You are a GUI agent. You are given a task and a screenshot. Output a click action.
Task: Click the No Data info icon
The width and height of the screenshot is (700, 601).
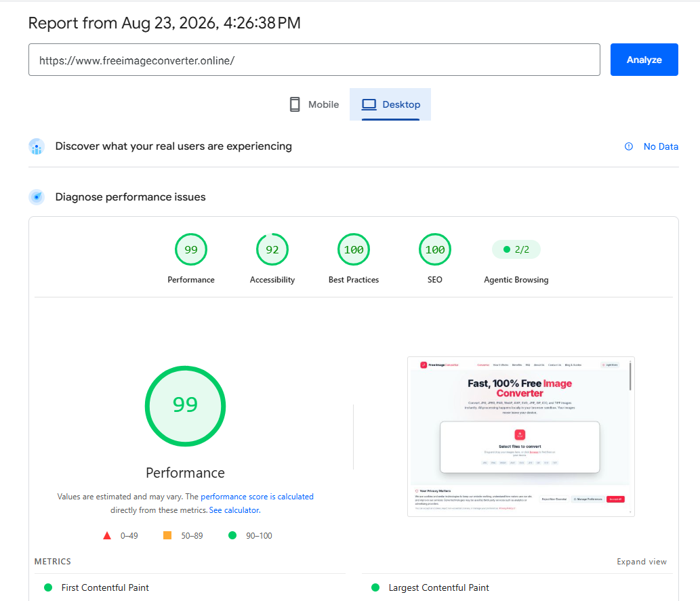629,146
